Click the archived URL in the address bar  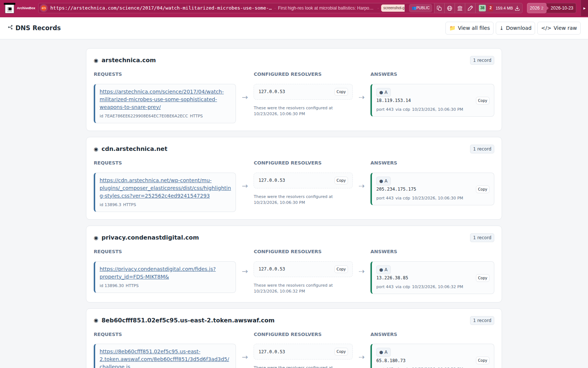[161, 8]
